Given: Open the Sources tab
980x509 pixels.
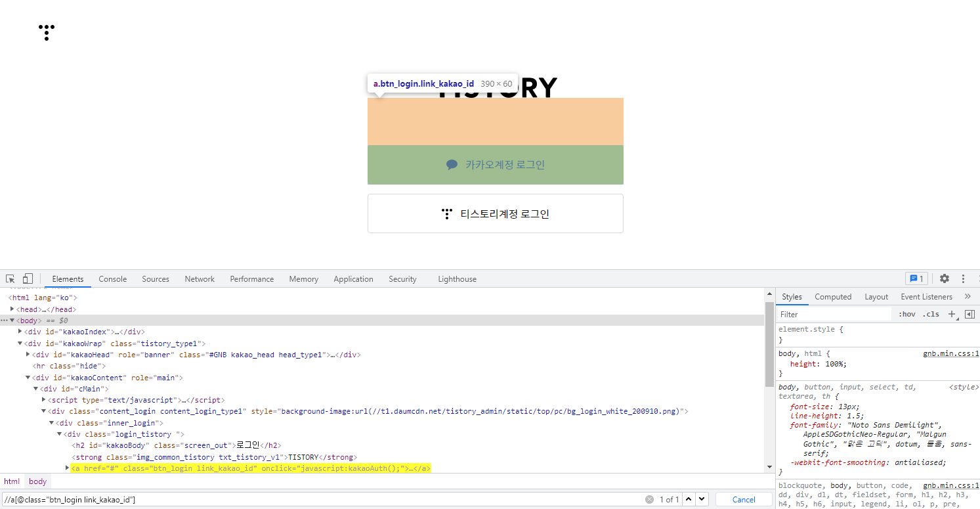Looking at the screenshot, I should pos(156,278).
